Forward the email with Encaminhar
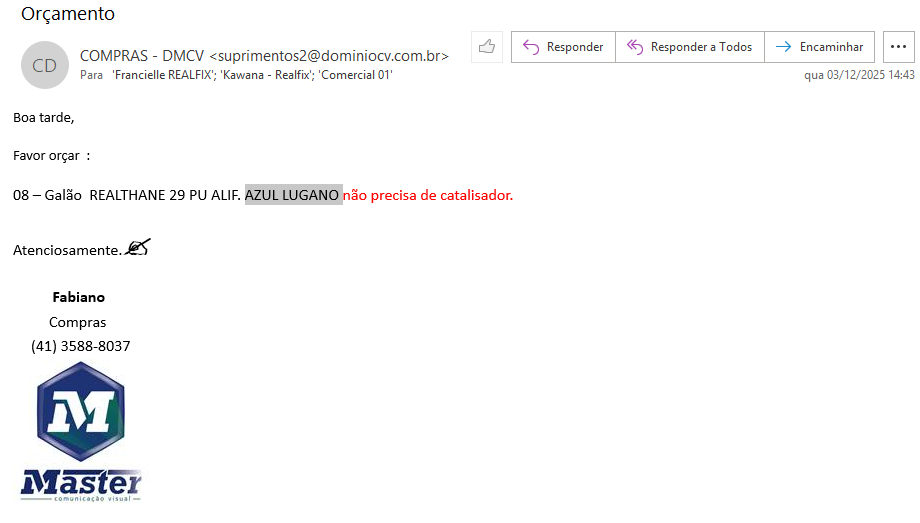Viewport: 920px width, 523px height. [x=819, y=47]
